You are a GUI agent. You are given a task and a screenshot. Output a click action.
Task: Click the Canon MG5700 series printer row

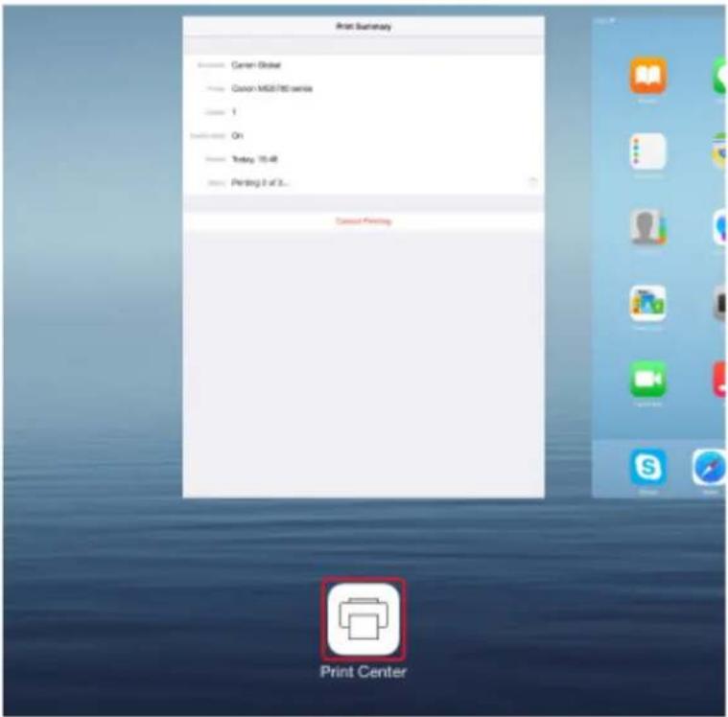tap(364, 88)
